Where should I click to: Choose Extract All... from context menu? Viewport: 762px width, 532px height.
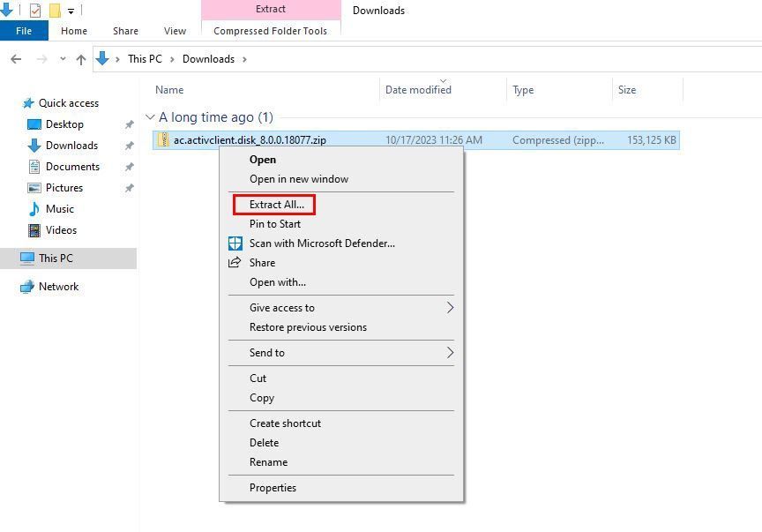pyautogui.click(x=341, y=205)
